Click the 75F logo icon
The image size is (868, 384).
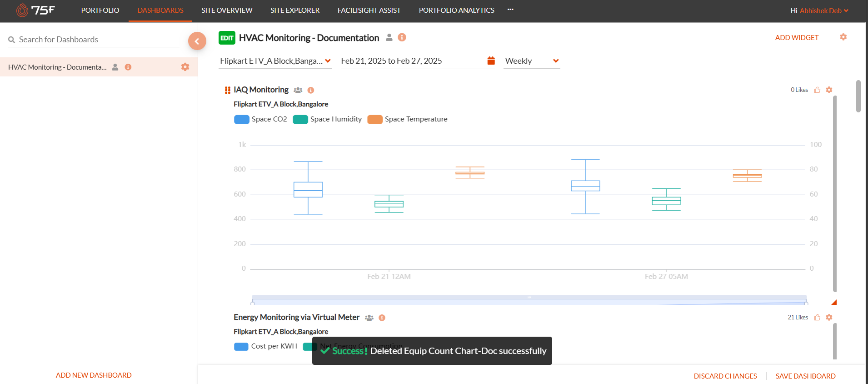pos(35,10)
